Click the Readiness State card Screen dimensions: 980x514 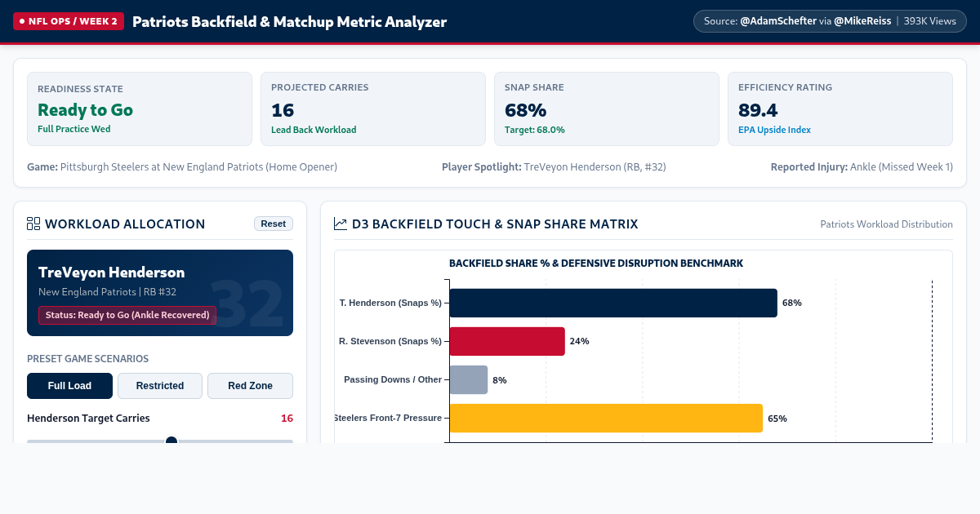tap(140, 109)
